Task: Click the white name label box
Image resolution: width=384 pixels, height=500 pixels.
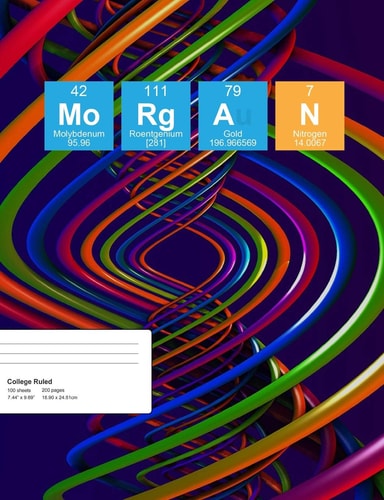Action: [76, 372]
